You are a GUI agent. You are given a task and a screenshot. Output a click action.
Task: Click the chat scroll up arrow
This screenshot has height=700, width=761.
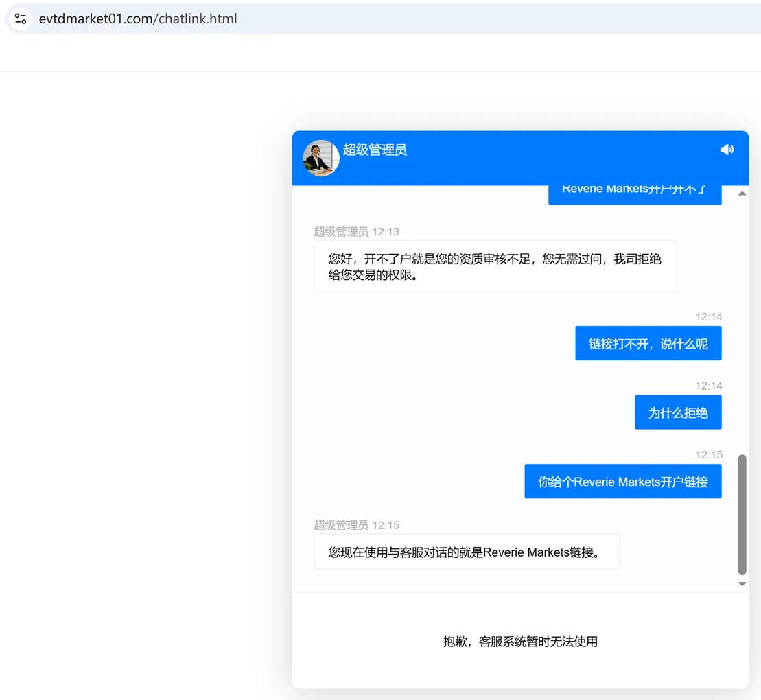[x=742, y=194]
